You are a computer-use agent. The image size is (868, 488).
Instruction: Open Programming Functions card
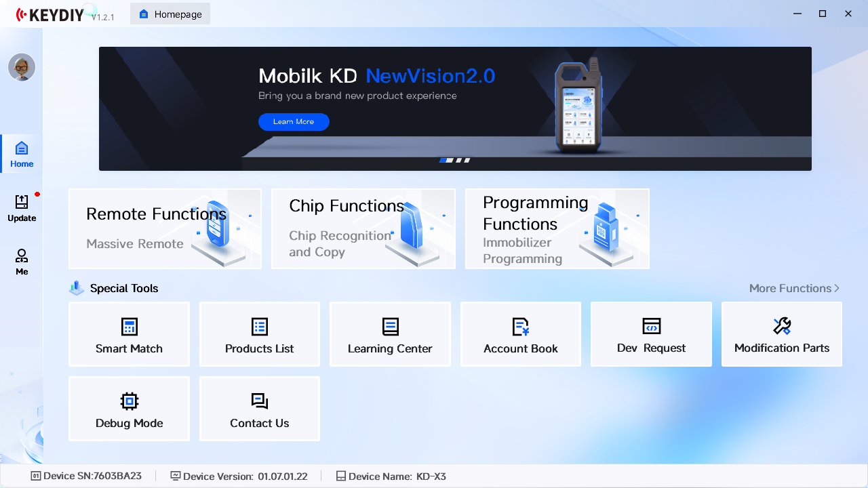click(x=557, y=228)
